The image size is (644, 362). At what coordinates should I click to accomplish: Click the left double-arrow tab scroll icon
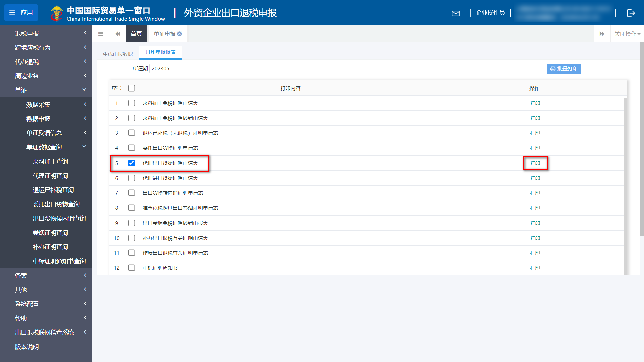coord(118,34)
